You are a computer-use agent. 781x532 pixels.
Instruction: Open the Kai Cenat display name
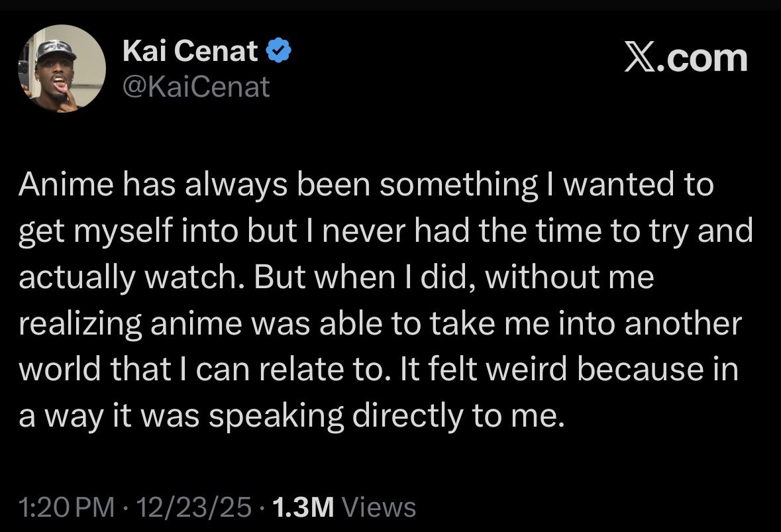pyautogui.click(x=190, y=51)
